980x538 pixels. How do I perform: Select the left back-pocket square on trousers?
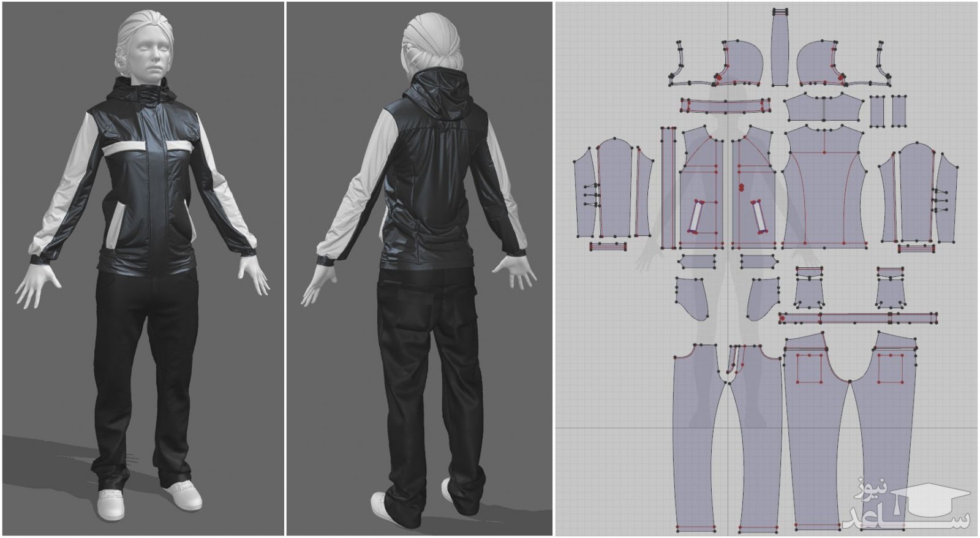(810, 368)
